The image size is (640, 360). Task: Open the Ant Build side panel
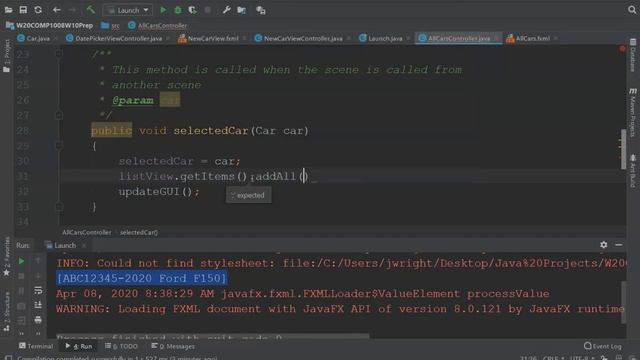click(x=633, y=171)
